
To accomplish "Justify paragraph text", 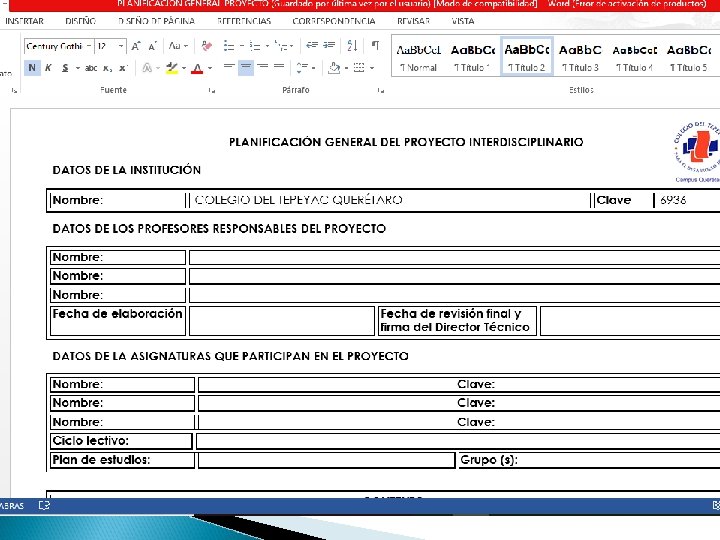I will click(x=279, y=67).
